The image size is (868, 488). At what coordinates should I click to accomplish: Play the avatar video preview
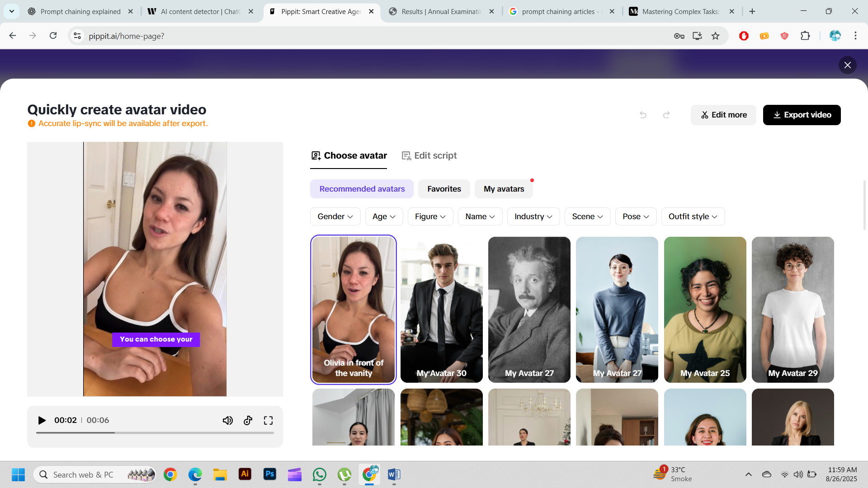point(42,421)
